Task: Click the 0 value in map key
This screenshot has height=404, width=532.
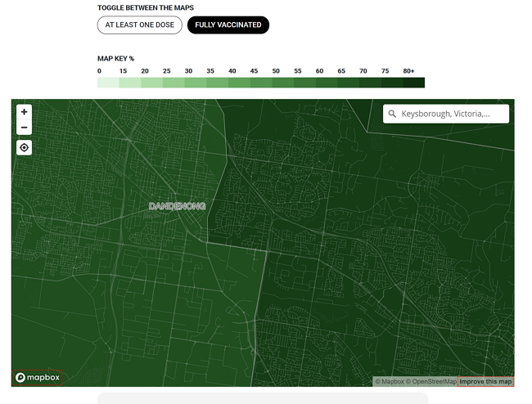Action: (x=99, y=71)
